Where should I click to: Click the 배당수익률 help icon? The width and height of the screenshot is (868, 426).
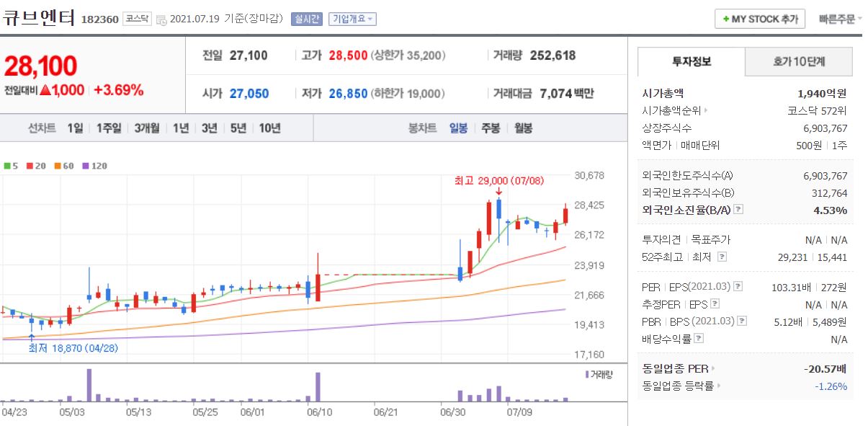(x=698, y=339)
